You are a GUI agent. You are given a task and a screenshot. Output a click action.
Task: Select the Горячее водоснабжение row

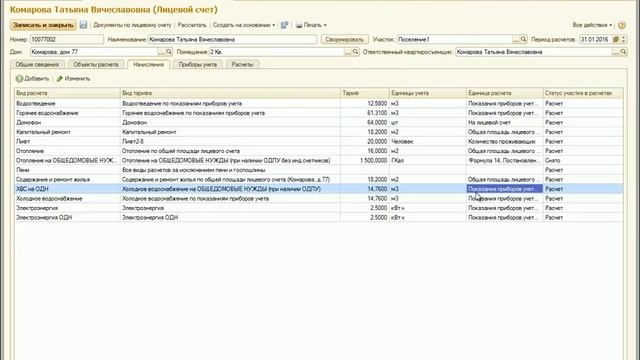point(319,113)
